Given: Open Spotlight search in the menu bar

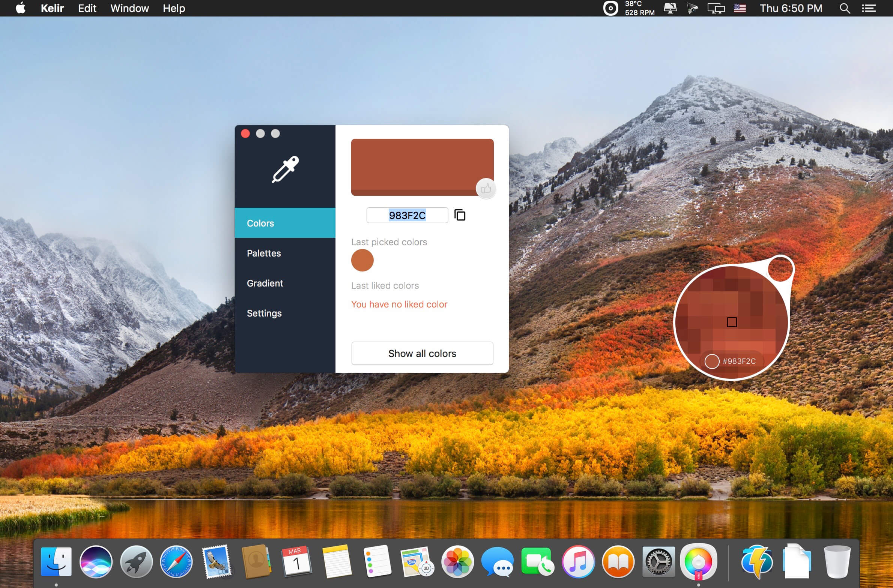Looking at the screenshot, I should [845, 8].
